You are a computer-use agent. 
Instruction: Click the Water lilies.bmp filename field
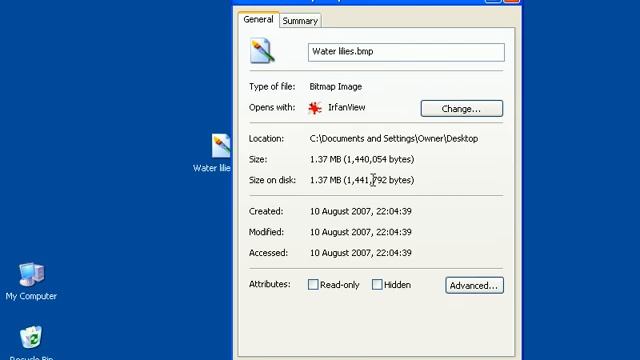[406, 52]
